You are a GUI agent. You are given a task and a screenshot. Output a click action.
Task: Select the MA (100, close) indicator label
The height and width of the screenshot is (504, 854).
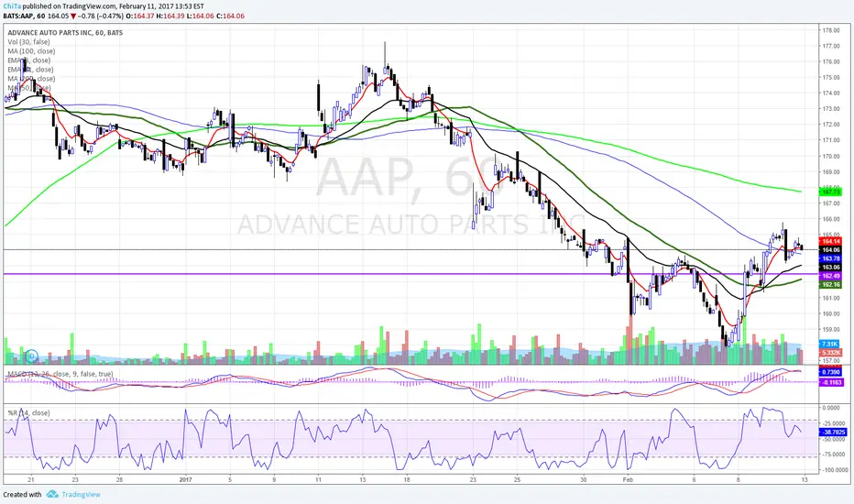tap(31, 51)
